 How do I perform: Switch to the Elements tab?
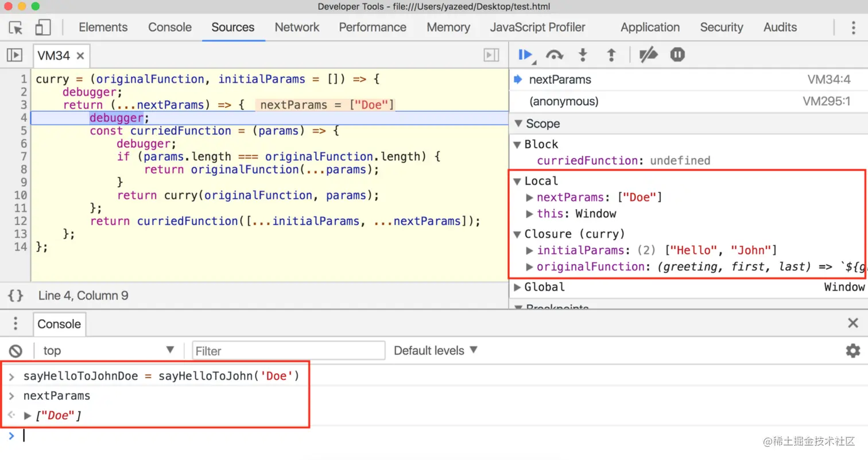tap(103, 27)
